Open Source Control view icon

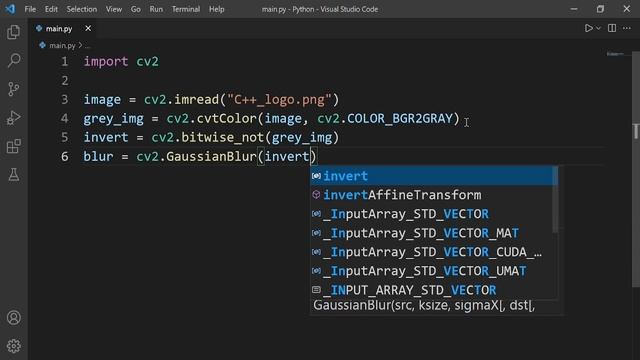point(13,89)
